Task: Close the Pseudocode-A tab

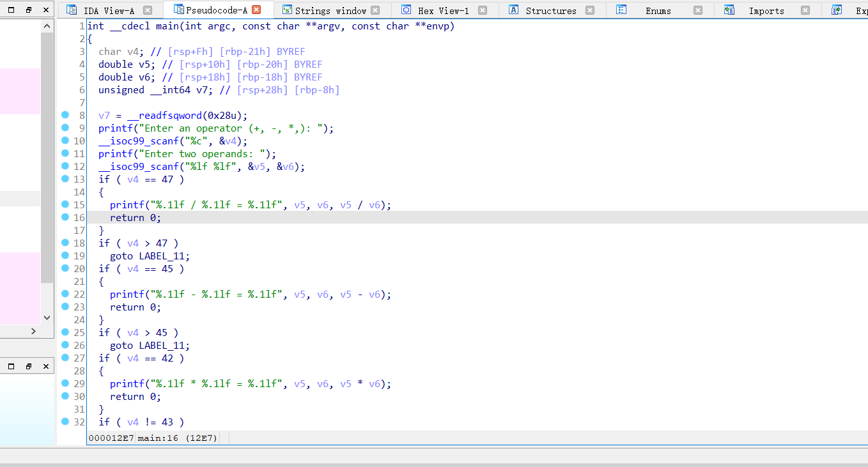Action: coord(256,10)
